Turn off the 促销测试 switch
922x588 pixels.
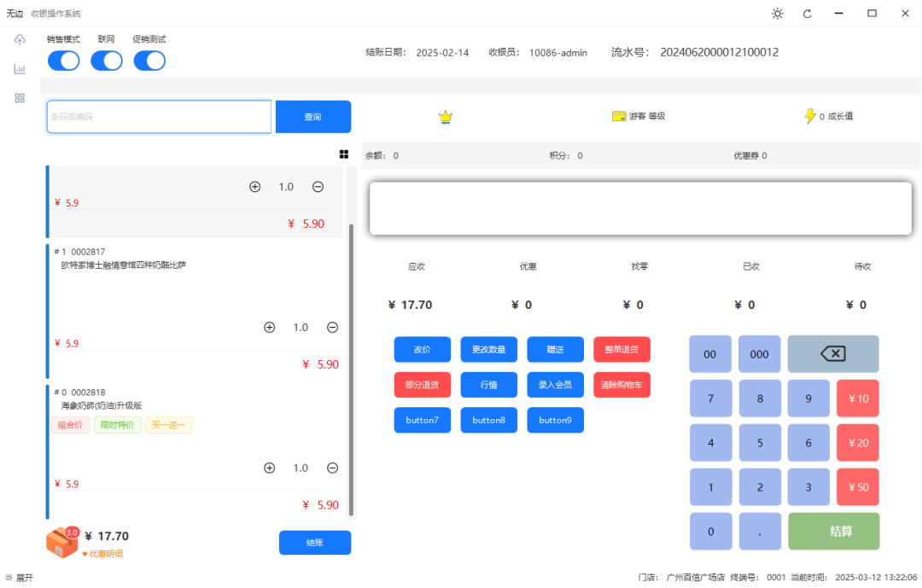[x=149, y=61]
